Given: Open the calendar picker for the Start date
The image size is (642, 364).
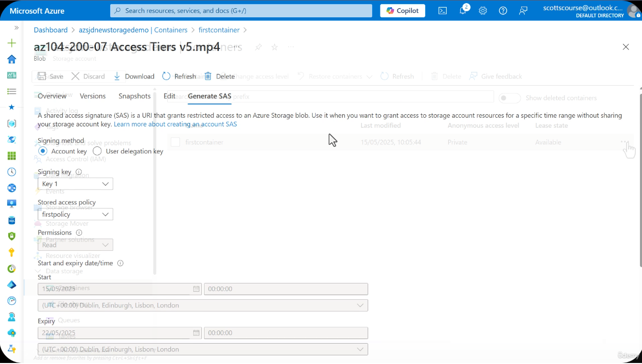Looking at the screenshot, I should (x=196, y=289).
